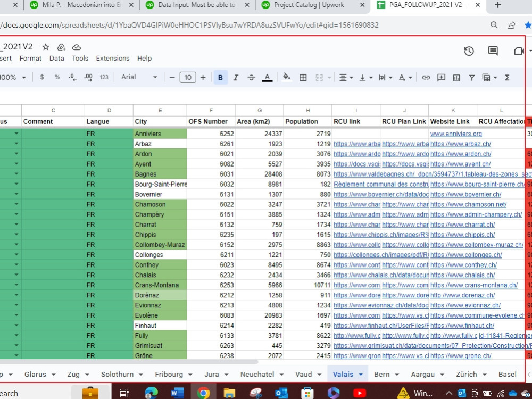The image size is (532, 399).
Task: Open Bern tab dropdown arrow
Action: 397,375
